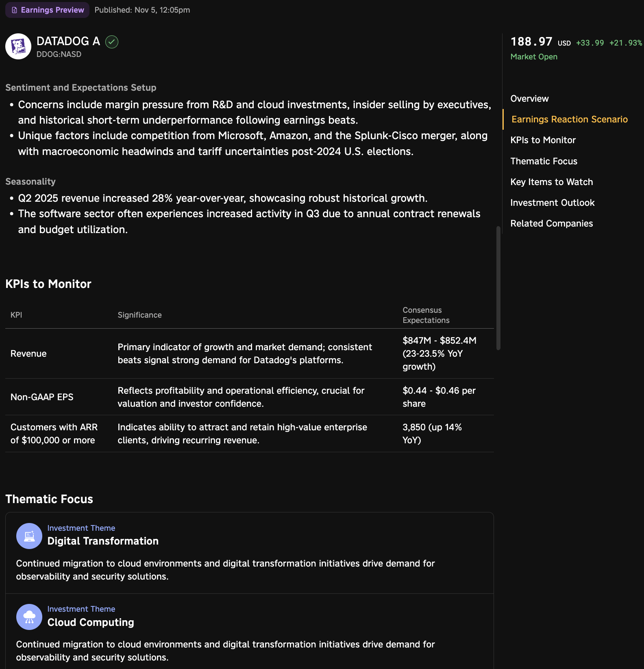Screen dimensions: 644x669
Task: Click the Cloud Computing theme icon
Action: point(29,617)
